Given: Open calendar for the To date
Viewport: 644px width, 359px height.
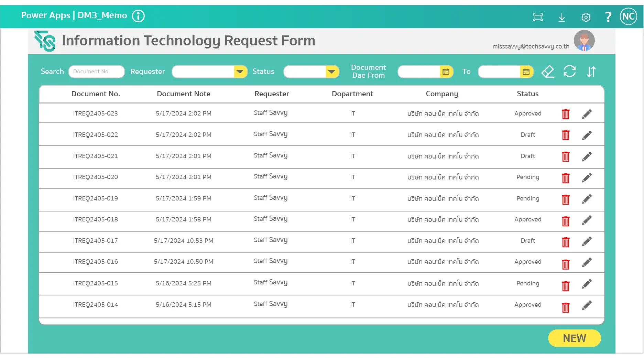Looking at the screenshot, I should click(x=526, y=72).
